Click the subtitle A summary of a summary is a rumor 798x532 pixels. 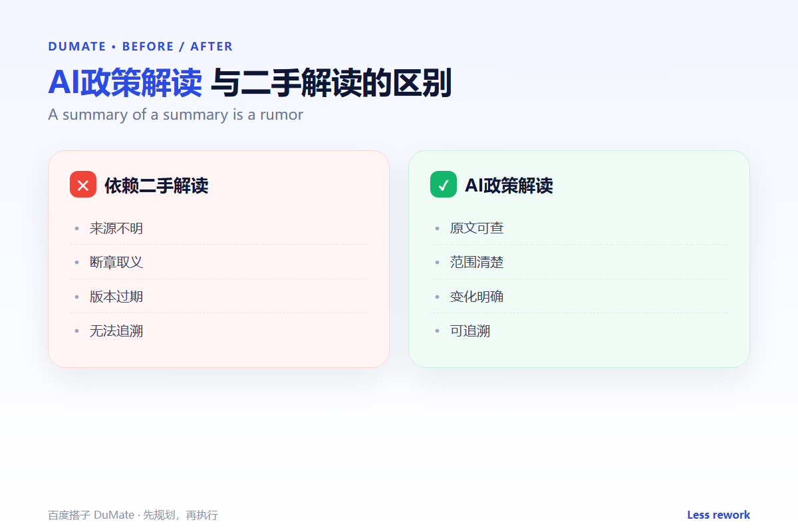point(176,114)
